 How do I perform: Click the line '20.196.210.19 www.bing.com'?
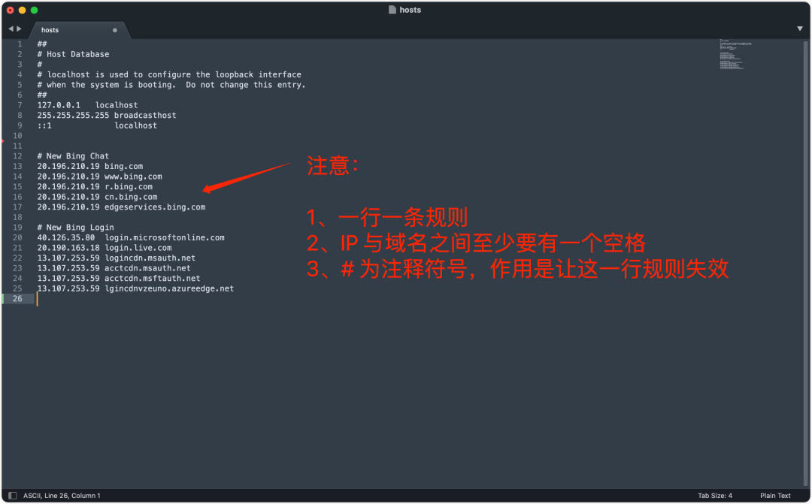tap(99, 177)
